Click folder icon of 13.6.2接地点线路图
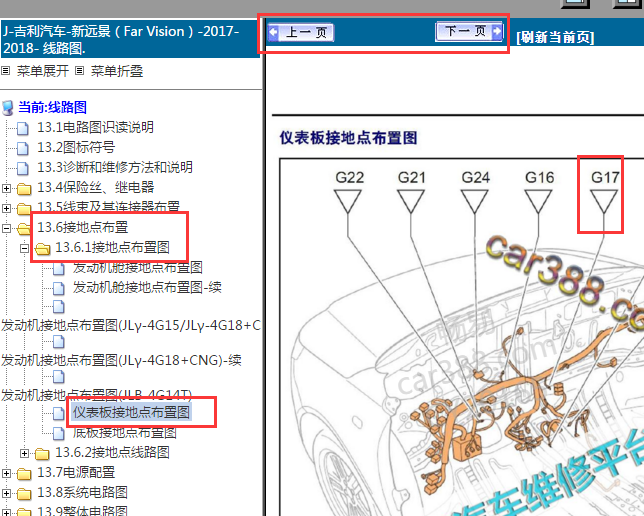The image size is (644, 516). [x=42, y=454]
